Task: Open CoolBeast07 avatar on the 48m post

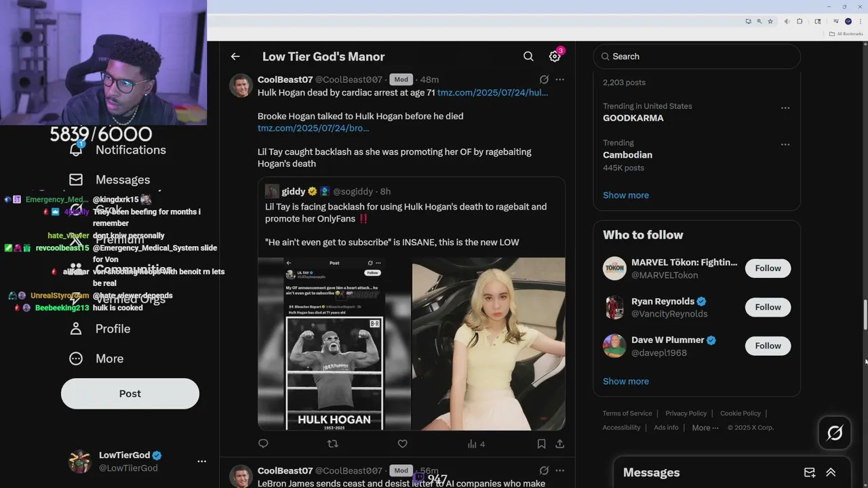Action: [x=241, y=86]
